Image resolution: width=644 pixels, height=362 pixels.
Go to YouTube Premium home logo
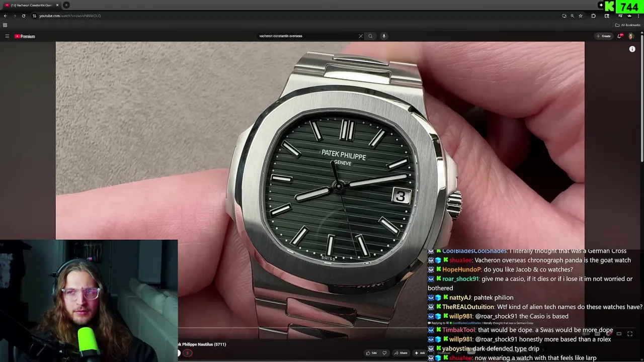tap(25, 36)
